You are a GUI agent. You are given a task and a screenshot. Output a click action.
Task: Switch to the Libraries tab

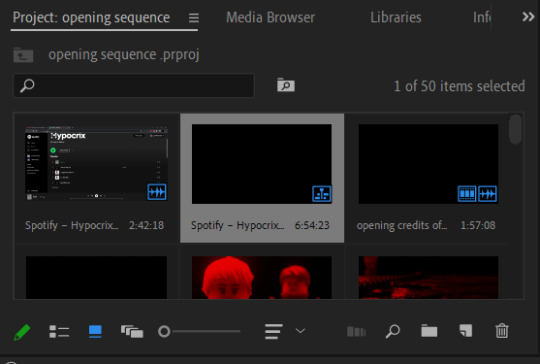pyautogui.click(x=396, y=17)
